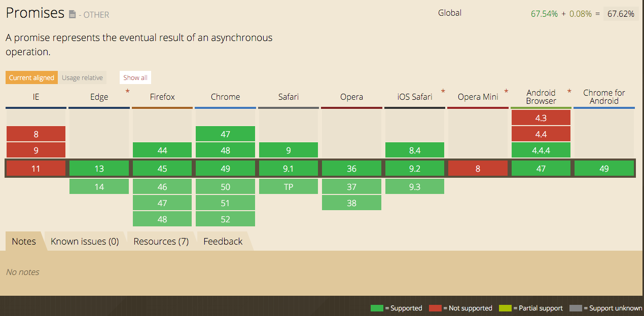Click Firefox version 46 cell
The image size is (644, 316).
coord(162,187)
